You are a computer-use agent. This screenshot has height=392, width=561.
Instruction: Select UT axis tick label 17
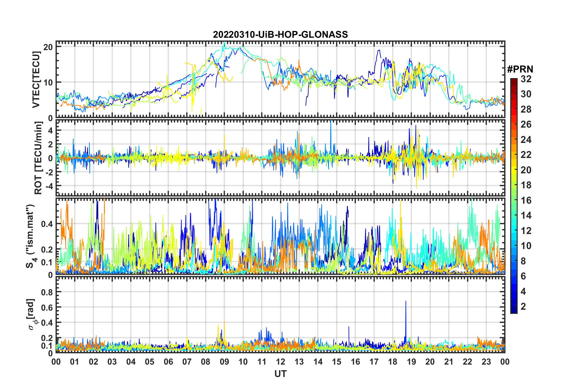pyautogui.click(x=374, y=362)
